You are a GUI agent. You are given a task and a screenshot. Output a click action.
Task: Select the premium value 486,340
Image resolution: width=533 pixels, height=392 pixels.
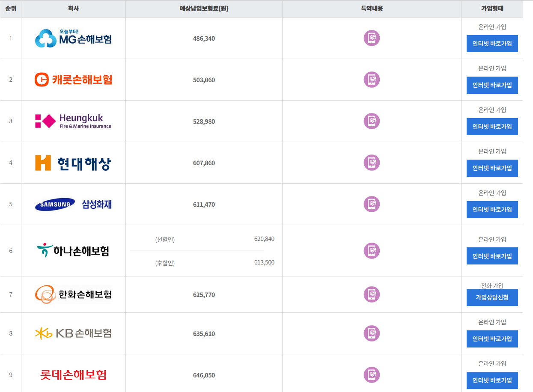point(204,39)
